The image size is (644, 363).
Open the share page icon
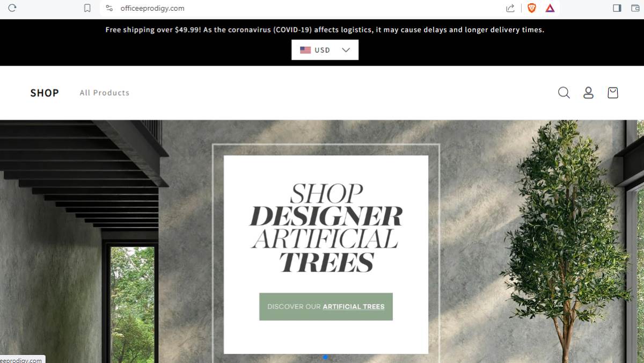coord(510,8)
